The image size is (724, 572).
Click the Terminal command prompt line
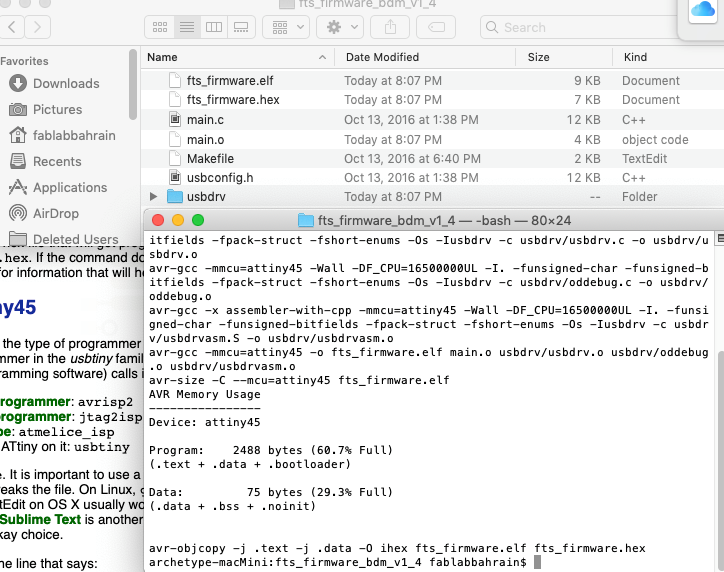(x=344, y=562)
